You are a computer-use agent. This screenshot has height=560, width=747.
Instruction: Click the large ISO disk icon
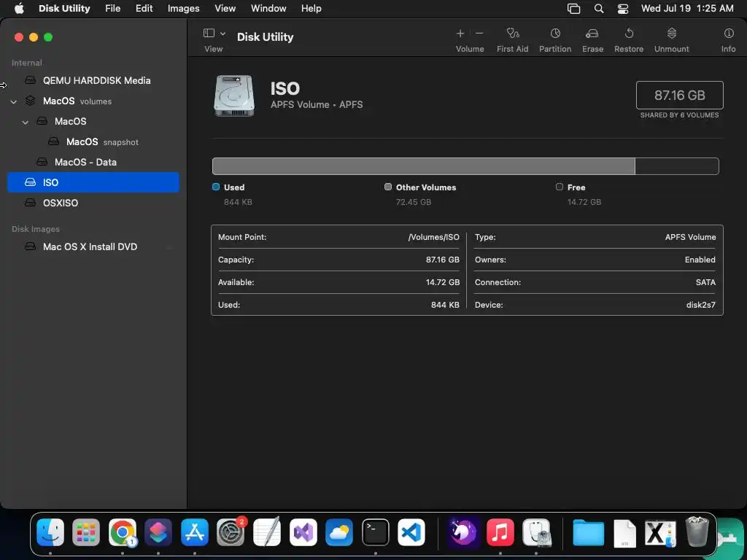(233, 96)
